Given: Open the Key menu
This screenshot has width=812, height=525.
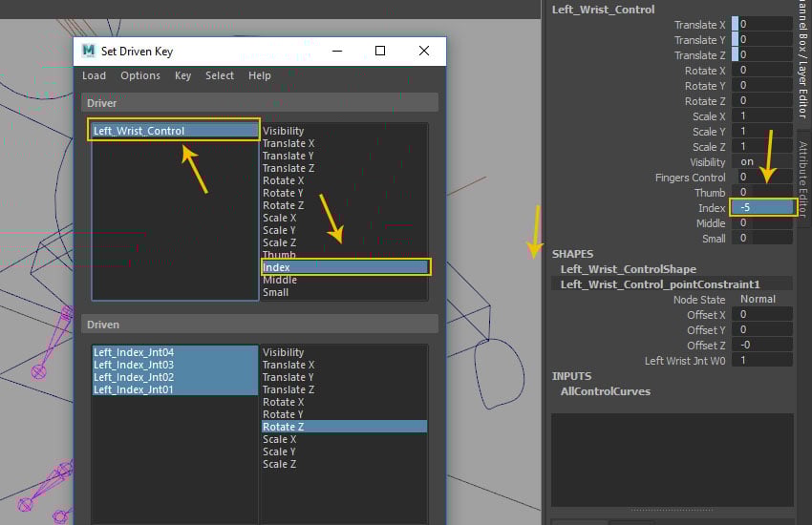Looking at the screenshot, I should 182,75.
